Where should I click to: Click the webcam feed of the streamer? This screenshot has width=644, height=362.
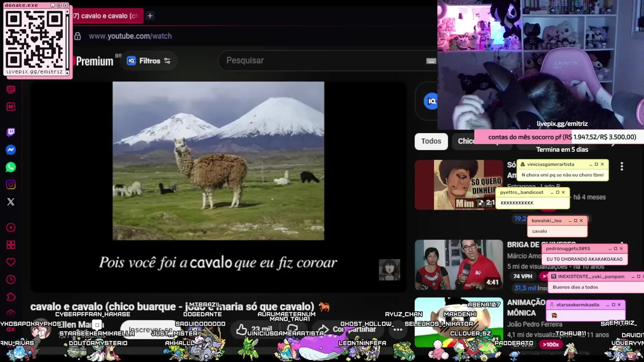tap(540, 64)
